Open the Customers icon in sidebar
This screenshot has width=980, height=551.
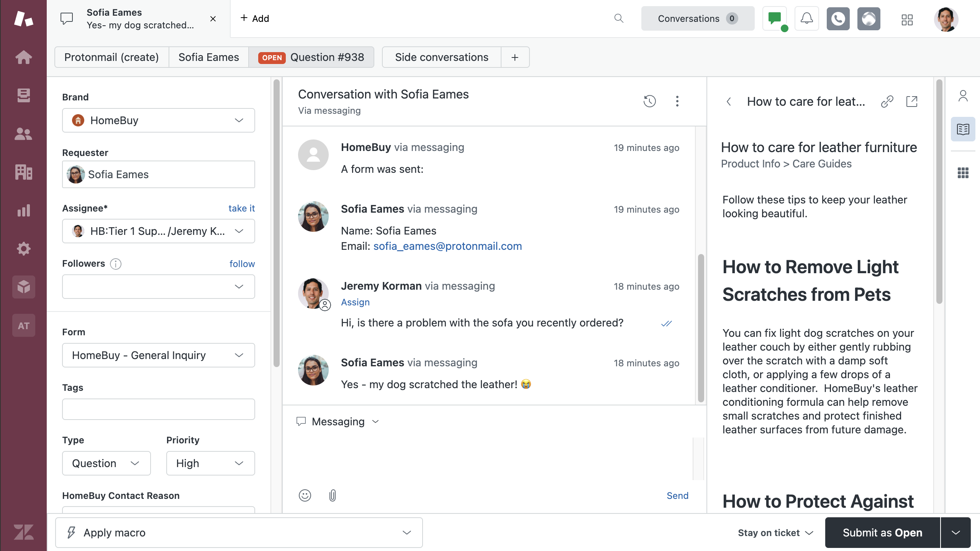23,134
